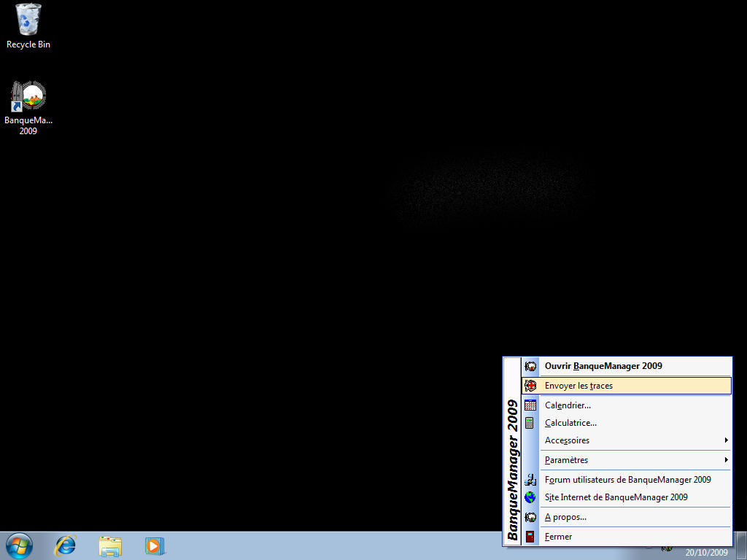Click the globe icon for Site Internet
This screenshot has height=560, width=747.
pyautogui.click(x=530, y=497)
